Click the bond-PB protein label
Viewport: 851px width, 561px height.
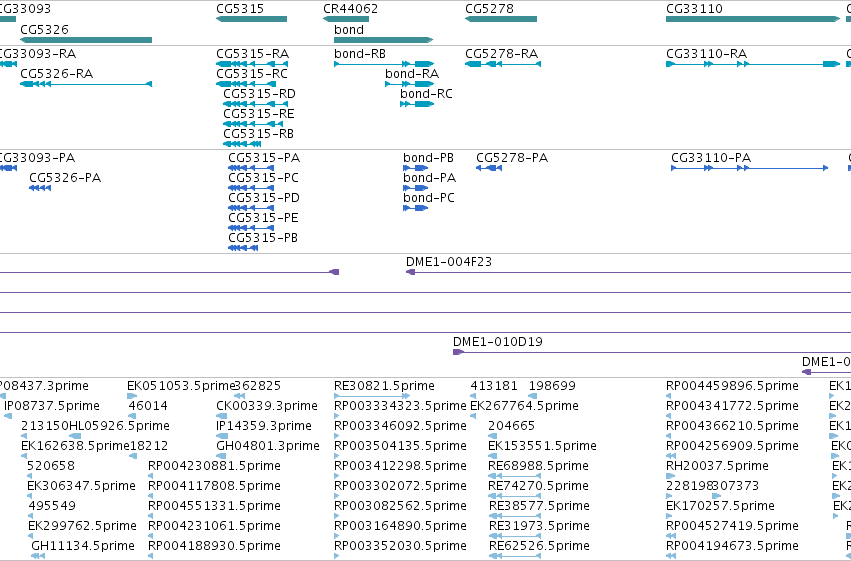(x=428, y=158)
